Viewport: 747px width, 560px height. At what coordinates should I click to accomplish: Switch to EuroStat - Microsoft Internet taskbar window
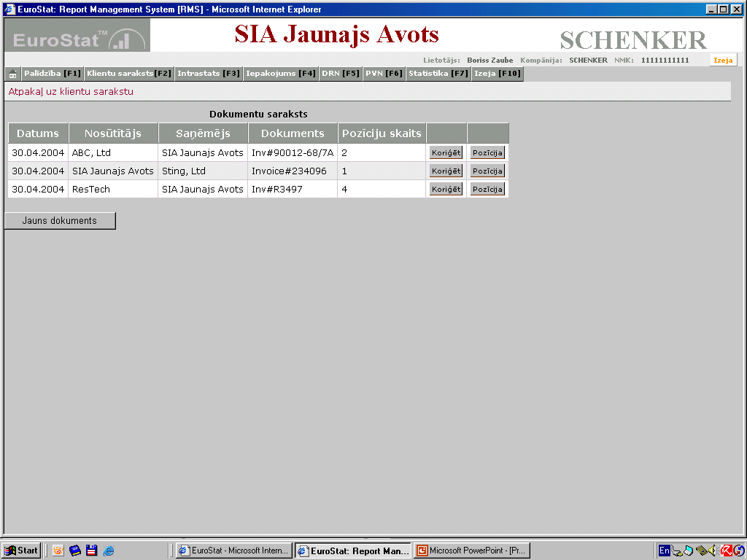click(x=234, y=551)
